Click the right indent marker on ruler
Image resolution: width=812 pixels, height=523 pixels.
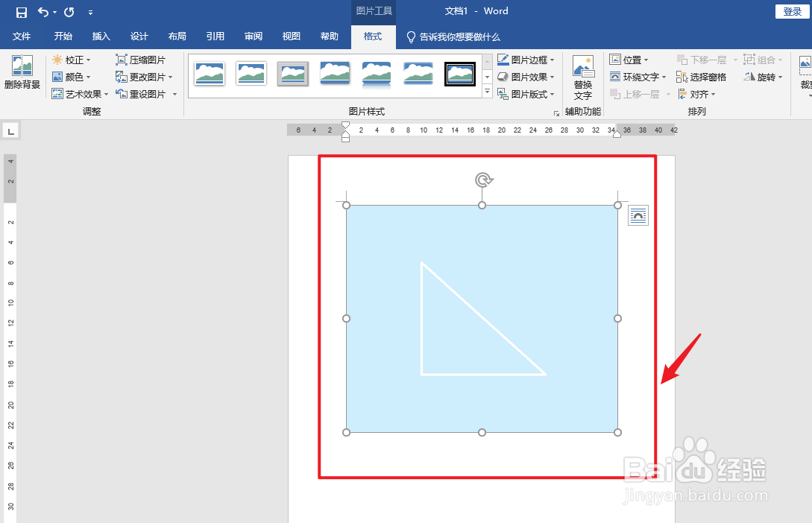[x=617, y=135]
